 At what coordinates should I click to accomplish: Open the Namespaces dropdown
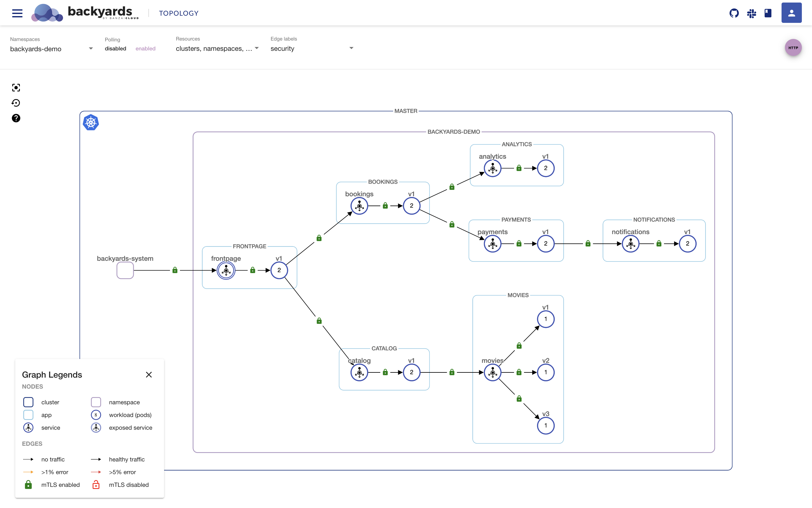click(x=51, y=49)
